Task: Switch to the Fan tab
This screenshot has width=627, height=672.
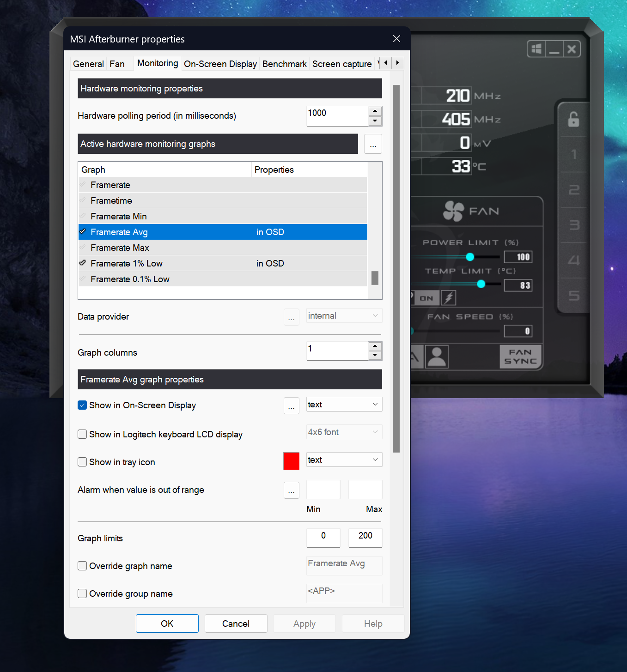Action: (117, 64)
